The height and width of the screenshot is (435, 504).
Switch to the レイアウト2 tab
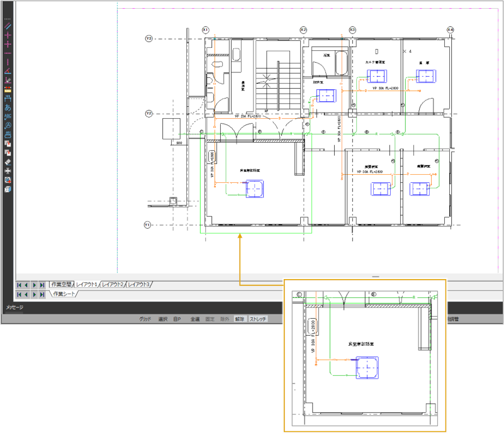(113, 285)
